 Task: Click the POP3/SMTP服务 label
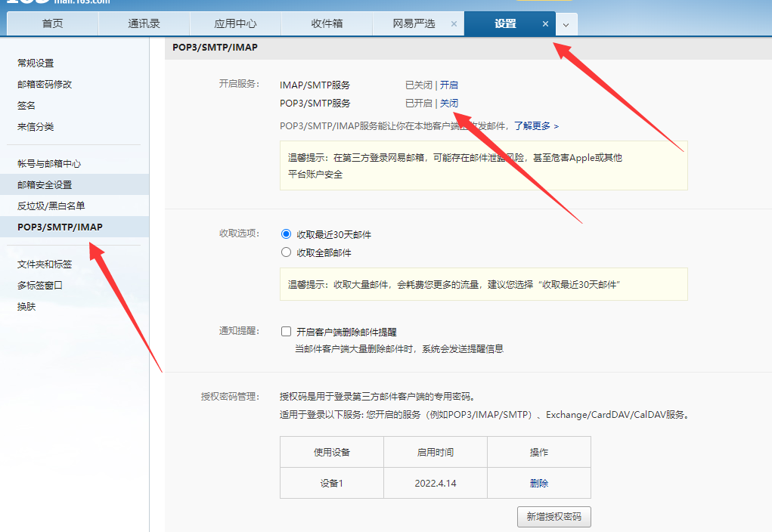click(315, 104)
